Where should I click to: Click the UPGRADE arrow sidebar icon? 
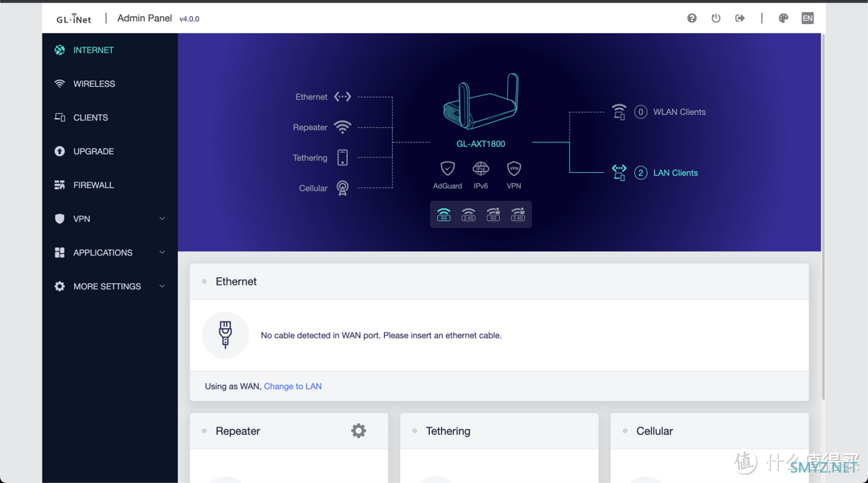tap(59, 151)
